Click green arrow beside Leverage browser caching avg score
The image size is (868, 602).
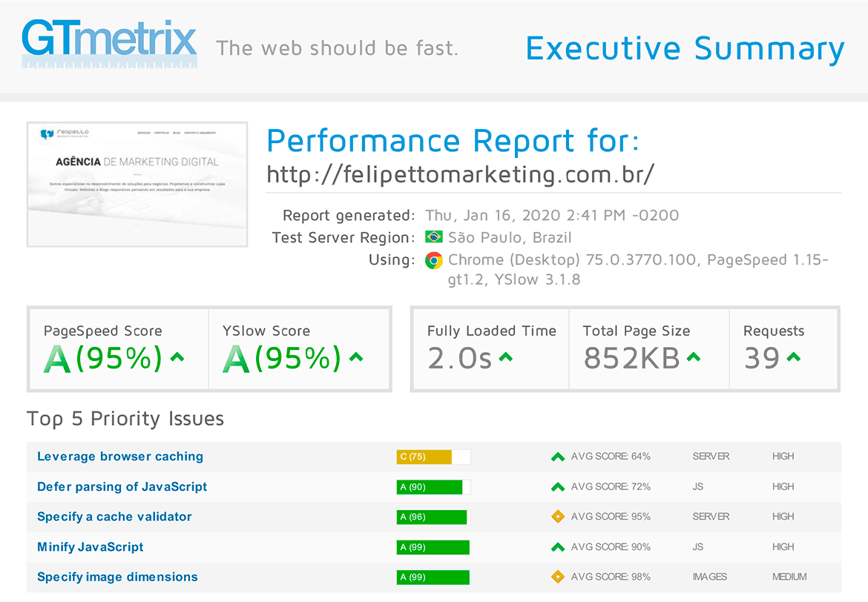tap(557, 457)
